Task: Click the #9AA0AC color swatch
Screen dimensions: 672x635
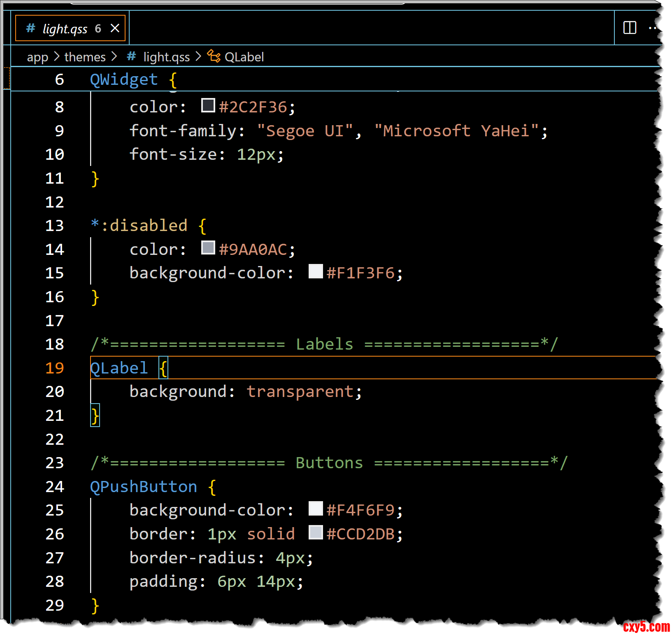Action: (x=208, y=248)
